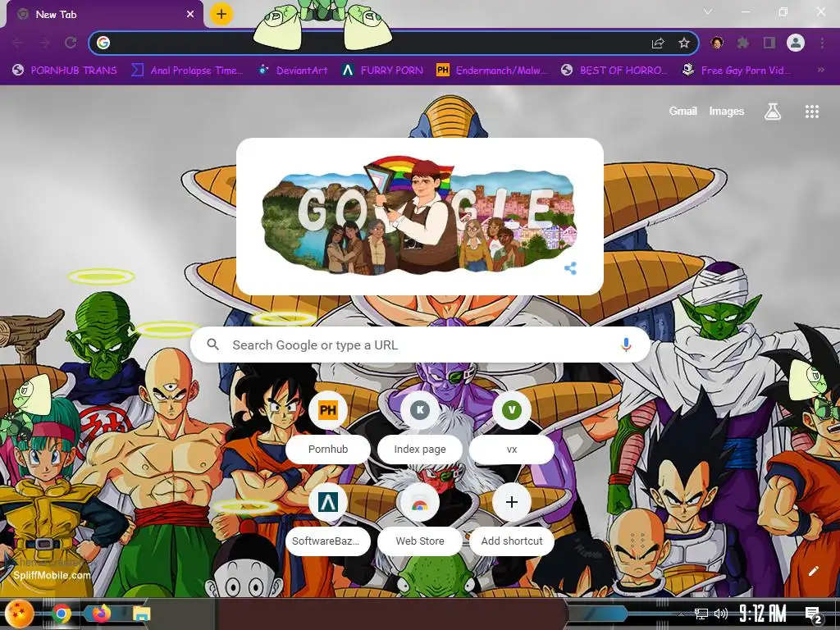Image resolution: width=840 pixels, height=630 pixels.
Task: Open the DeviantArt bookmark
Action: tap(293, 71)
